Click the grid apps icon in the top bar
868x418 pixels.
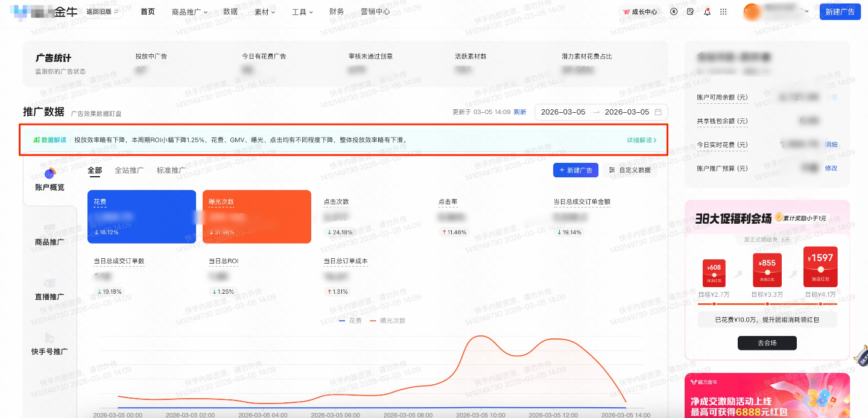[x=723, y=11]
